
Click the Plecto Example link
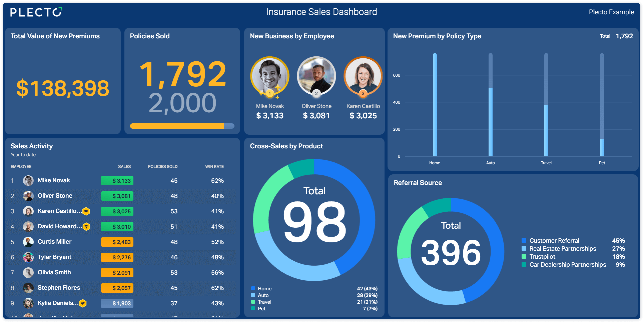tap(611, 12)
